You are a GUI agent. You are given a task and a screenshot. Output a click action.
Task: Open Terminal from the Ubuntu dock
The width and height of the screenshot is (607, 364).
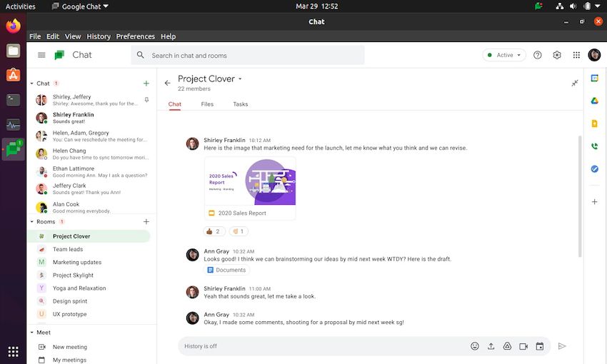coord(13,100)
